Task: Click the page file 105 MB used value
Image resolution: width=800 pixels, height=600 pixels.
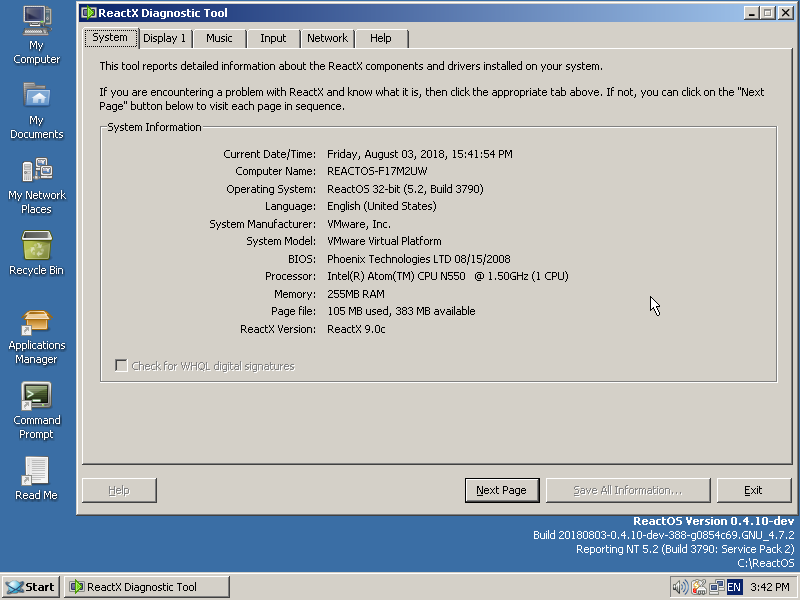Action: click(x=401, y=311)
